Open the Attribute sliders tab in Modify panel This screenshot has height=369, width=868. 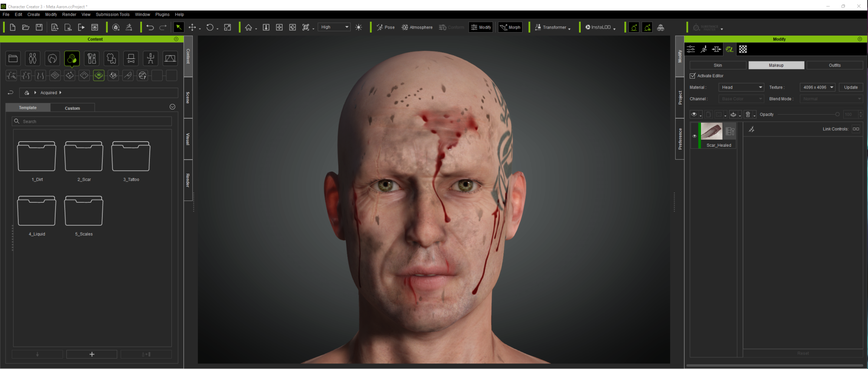tap(691, 49)
